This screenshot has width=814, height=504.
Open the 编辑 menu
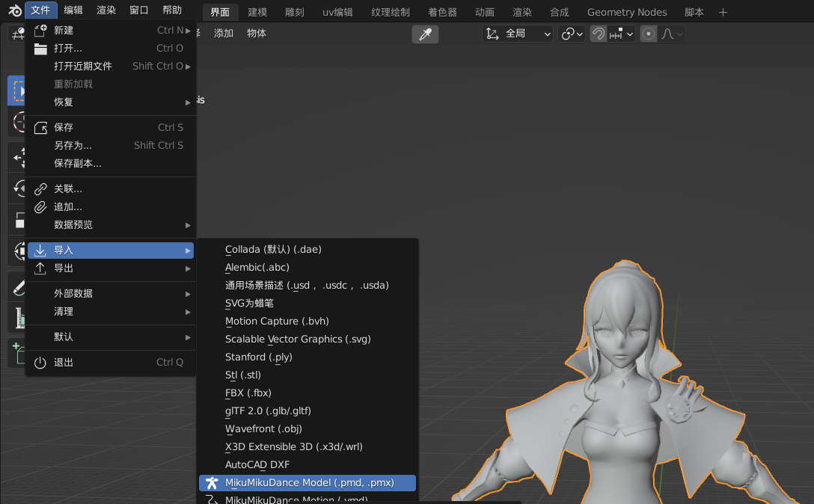[x=73, y=10]
